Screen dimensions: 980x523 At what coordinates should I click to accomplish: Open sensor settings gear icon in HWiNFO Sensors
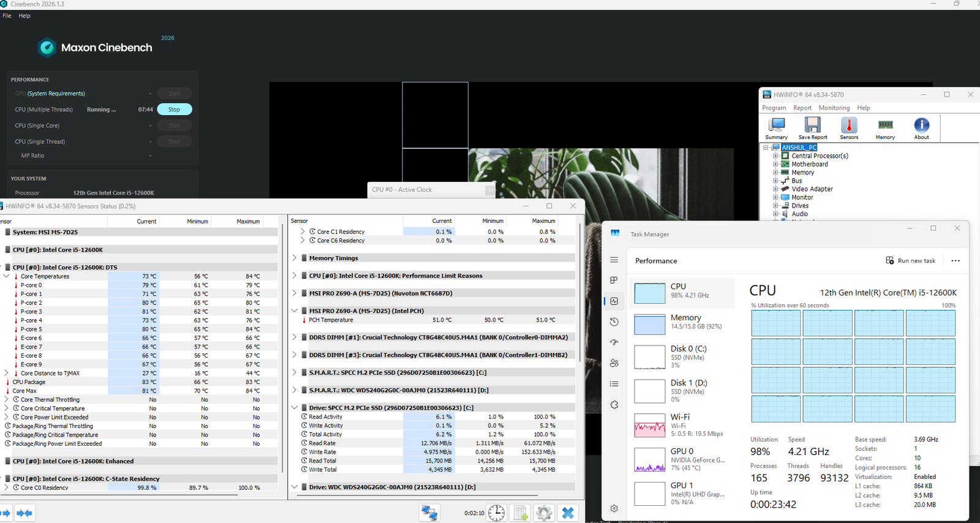point(544,513)
